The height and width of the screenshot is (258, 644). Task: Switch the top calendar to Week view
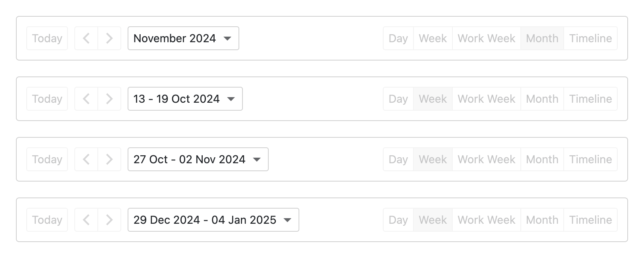(x=432, y=38)
